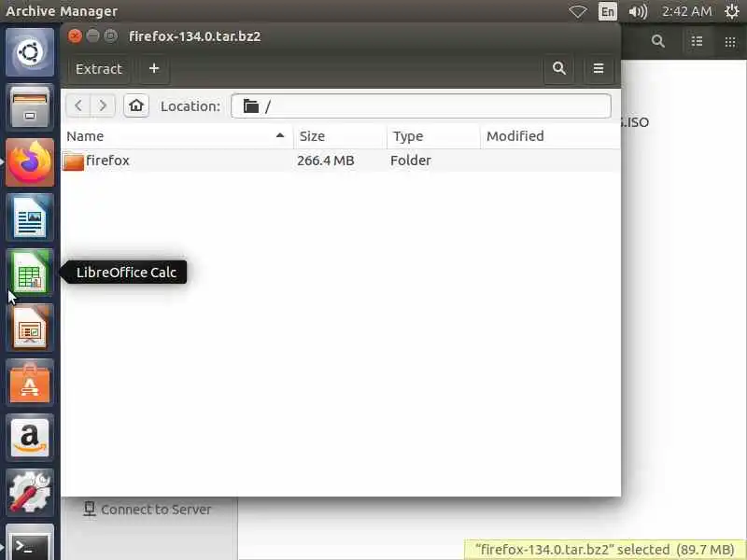Go to home location icon
Screen dimensions: 747x560
[136, 105]
